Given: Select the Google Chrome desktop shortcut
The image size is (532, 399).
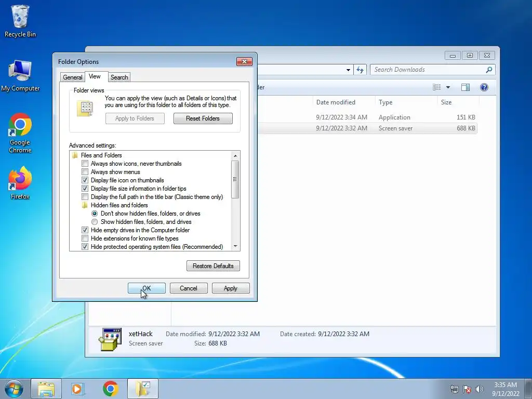Looking at the screenshot, I should pyautogui.click(x=20, y=133).
